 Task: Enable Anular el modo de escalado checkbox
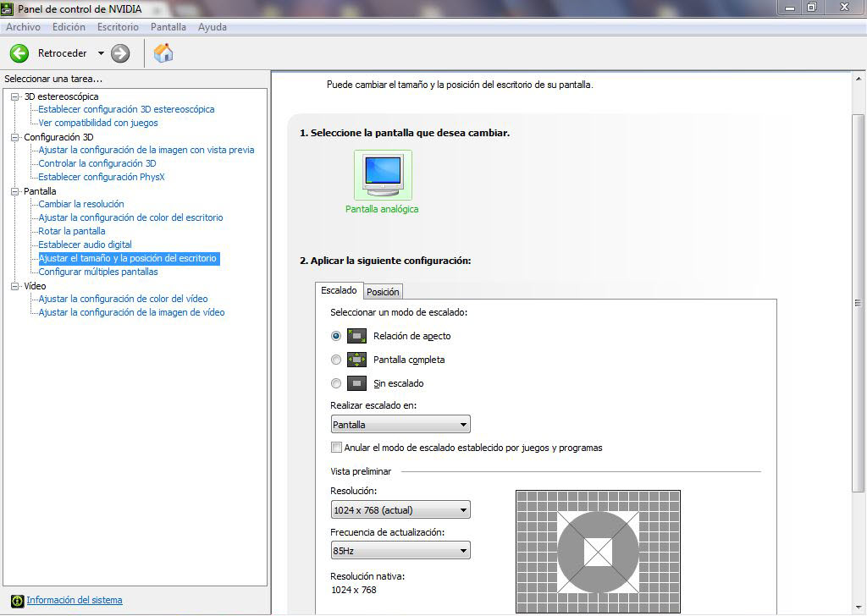coord(337,448)
